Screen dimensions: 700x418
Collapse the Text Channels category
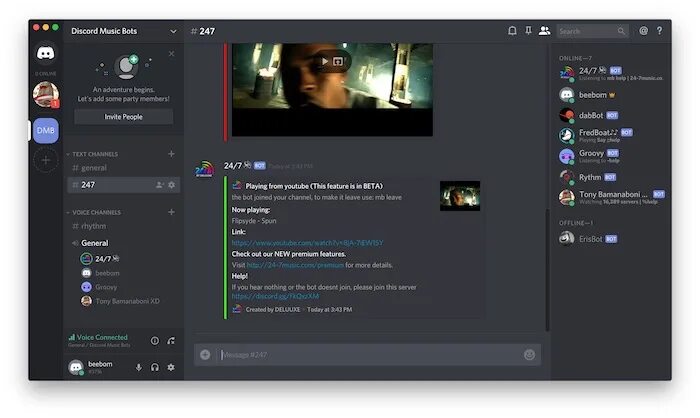point(92,154)
